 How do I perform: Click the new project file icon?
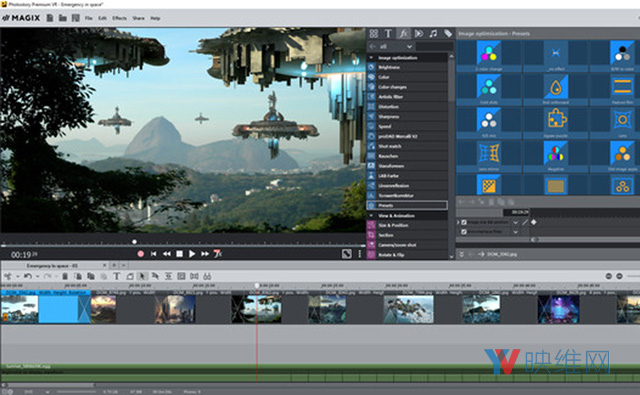(x=50, y=18)
